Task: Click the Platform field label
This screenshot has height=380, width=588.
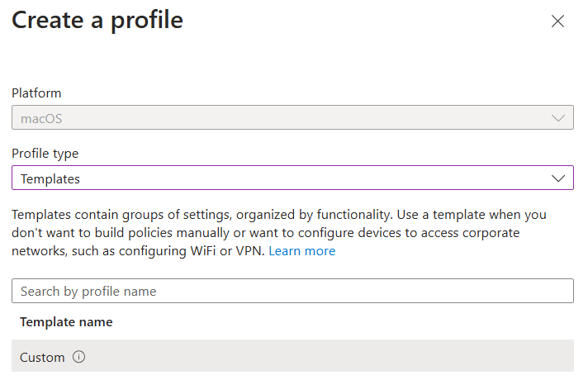Action: click(36, 93)
